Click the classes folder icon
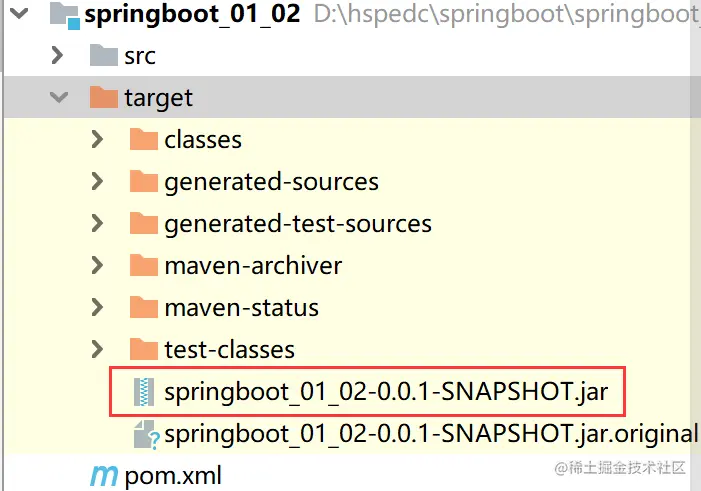This screenshot has width=701, height=491. click(x=144, y=139)
